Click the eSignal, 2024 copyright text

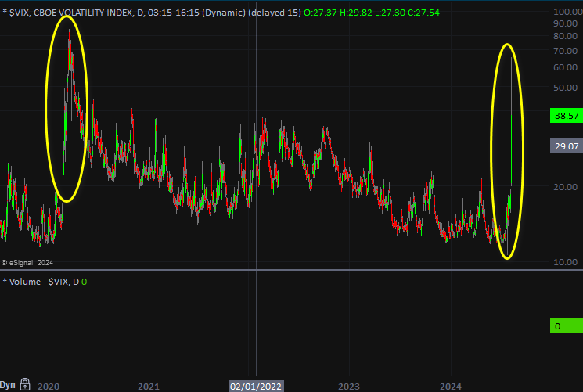pos(27,263)
